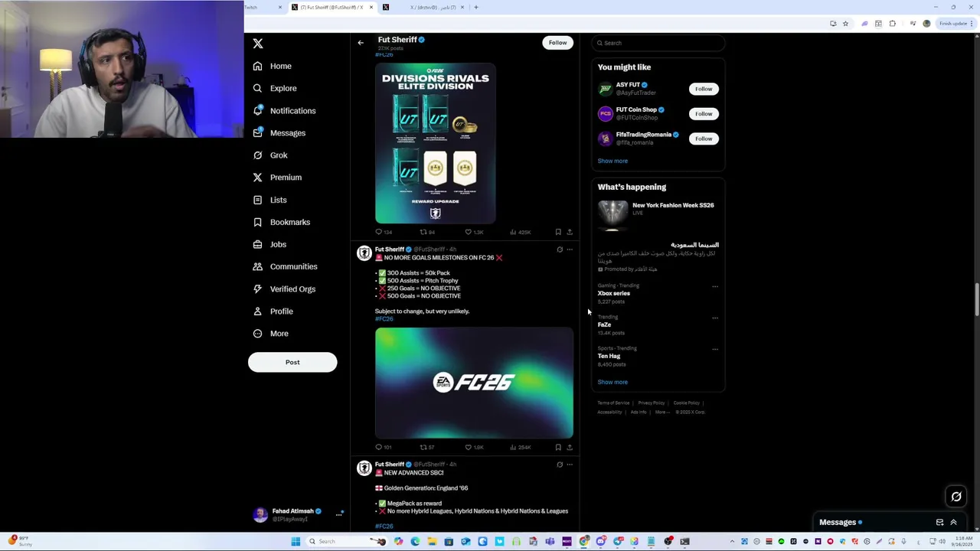Repost the Goals Milestones post
The width and height of the screenshot is (980, 551).
[427, 447]
